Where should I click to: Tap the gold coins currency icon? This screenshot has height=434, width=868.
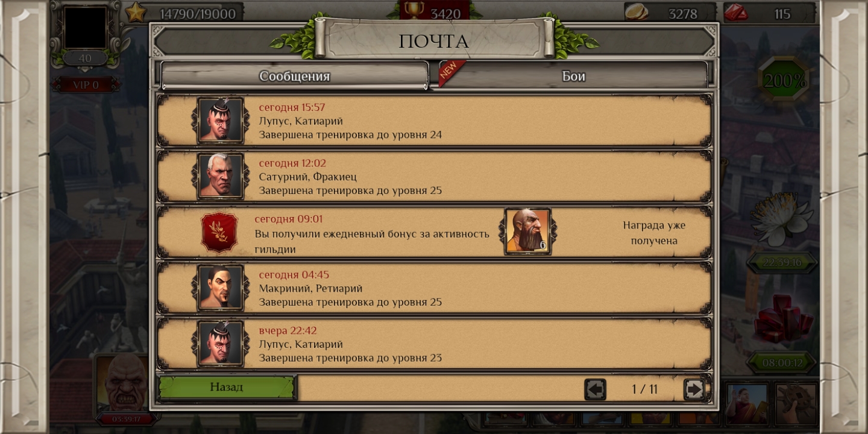[636, 11]
